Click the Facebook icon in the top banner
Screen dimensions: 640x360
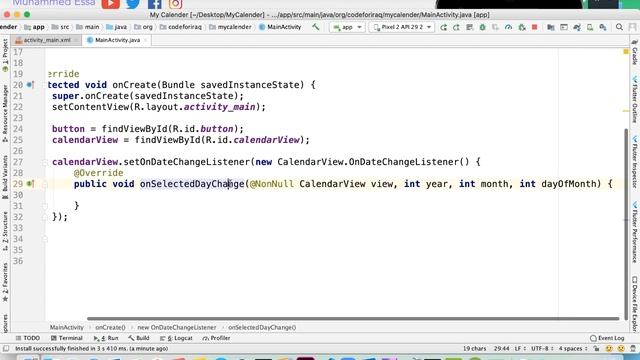(x=154, y=4)
